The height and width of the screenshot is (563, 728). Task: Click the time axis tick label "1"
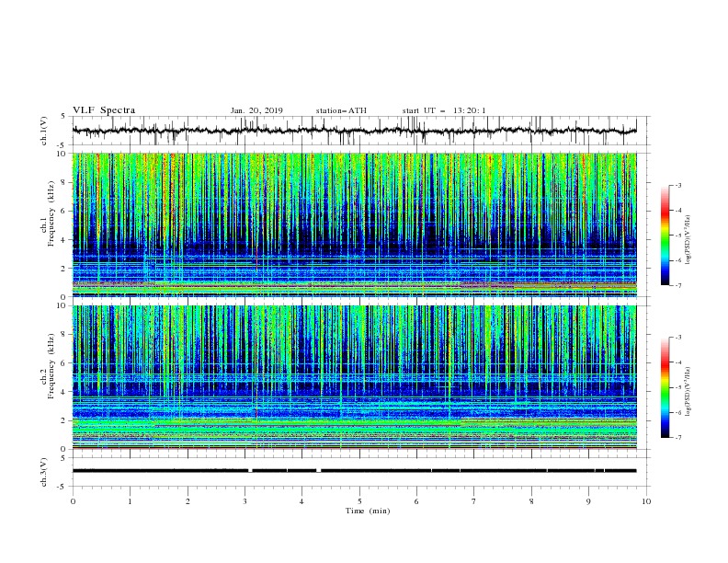(x=130, y=501)
